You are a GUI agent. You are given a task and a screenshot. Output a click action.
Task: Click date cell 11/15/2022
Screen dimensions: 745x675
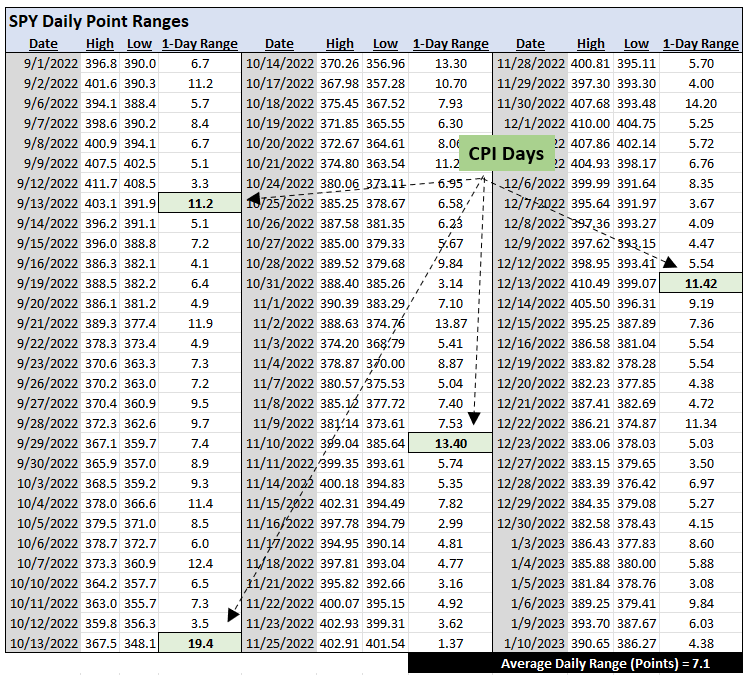point(280,504)
